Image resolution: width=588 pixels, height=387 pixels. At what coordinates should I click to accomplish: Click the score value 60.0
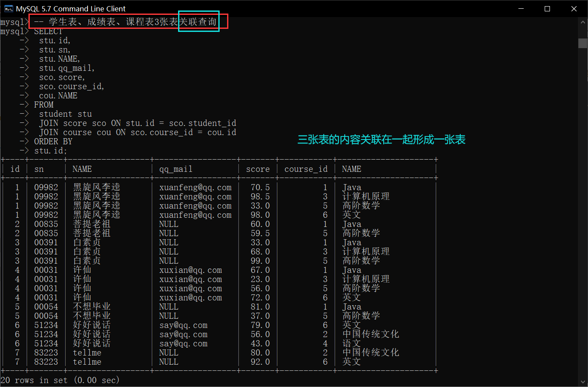tap(260, 224)
